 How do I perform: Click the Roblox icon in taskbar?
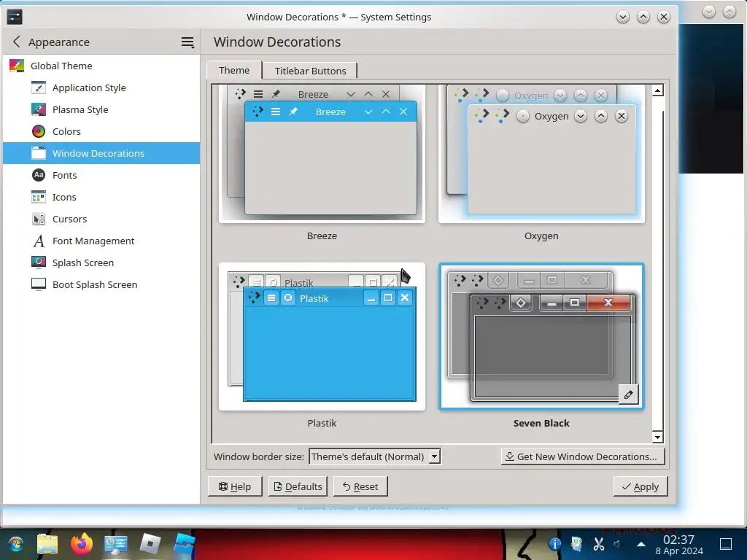click(x=150, y=544)
